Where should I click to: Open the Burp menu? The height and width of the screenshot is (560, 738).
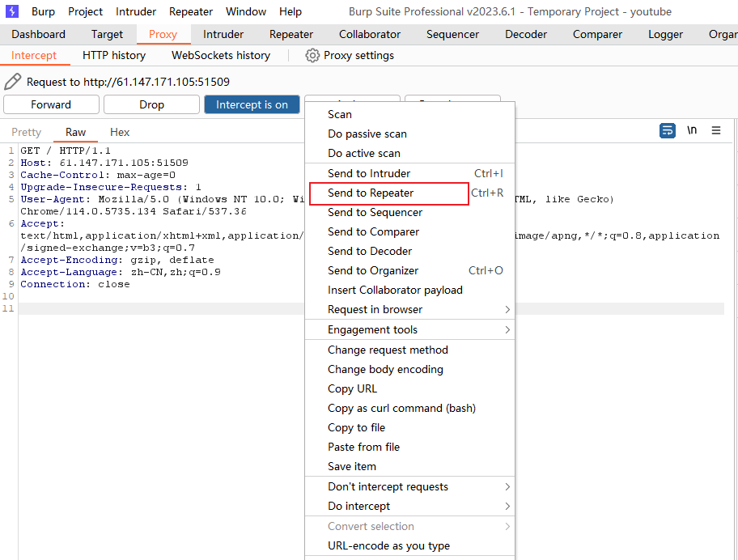(x=44, y=12)
